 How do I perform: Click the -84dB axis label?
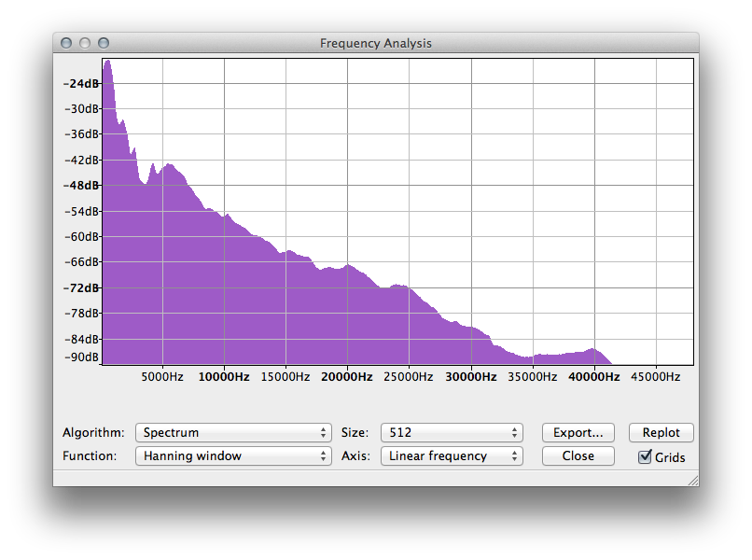click(x=81, y=339)
